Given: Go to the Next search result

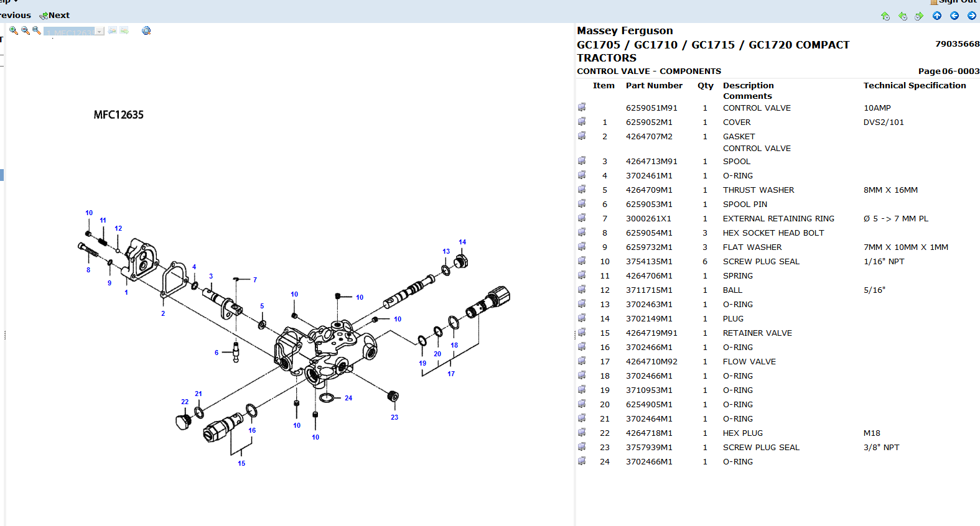Looking at the screenshot, I should [55, 16].
